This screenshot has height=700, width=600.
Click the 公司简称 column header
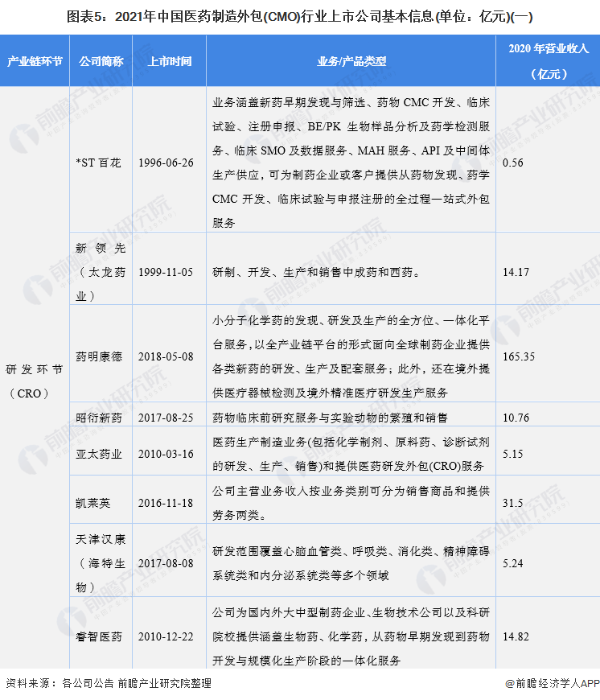(101, 60)
